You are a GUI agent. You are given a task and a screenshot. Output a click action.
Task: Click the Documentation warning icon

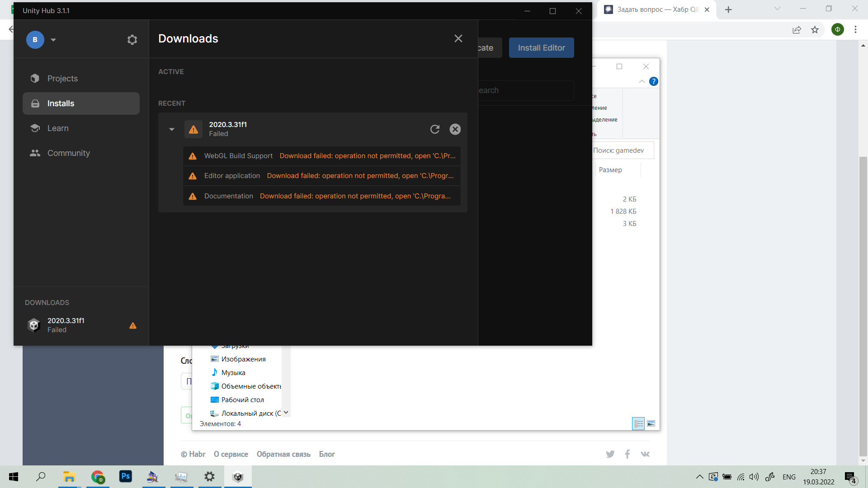[193, 196]
